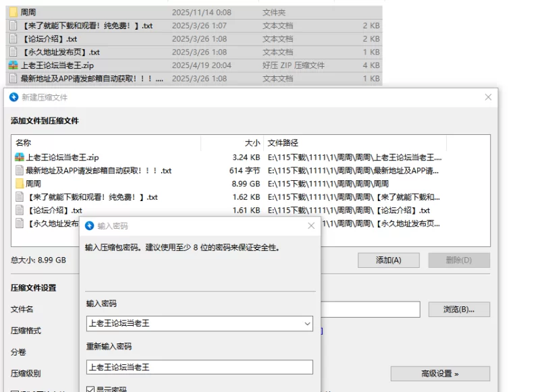Click the 8.99 GB size cell
The height and width of the screenshot is (392, 540).
(x=246, y=184)
